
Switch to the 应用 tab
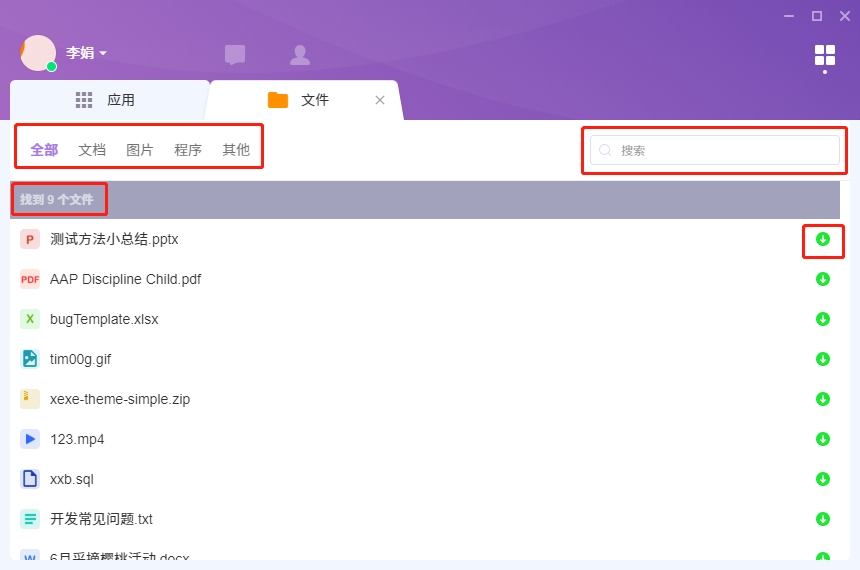pos(108,100)
